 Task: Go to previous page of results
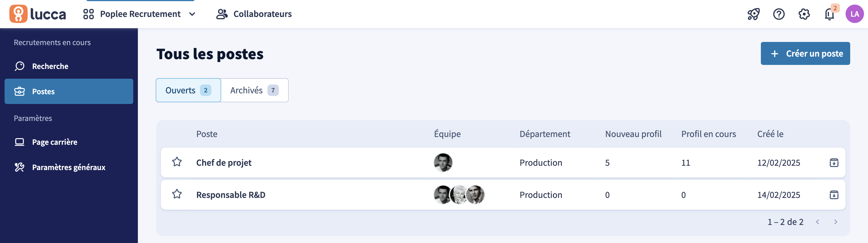pyautogui.click(x=817, y=222)
